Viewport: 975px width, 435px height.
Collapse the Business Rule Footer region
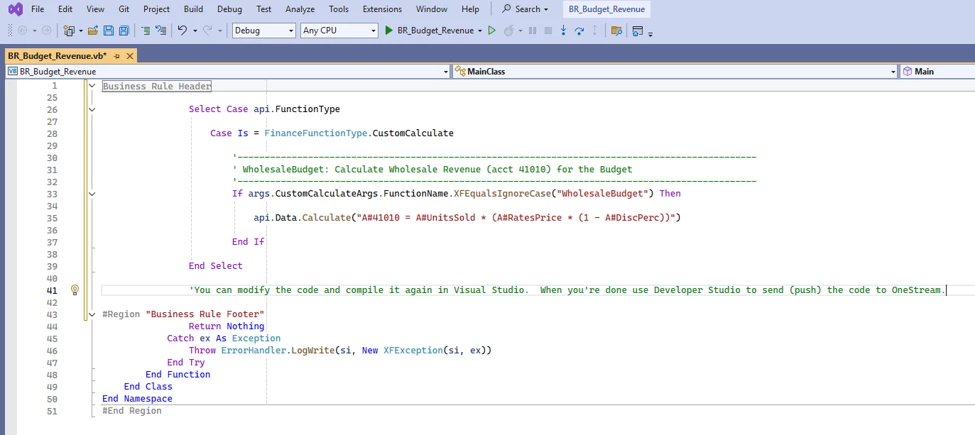tap(92, 314)
